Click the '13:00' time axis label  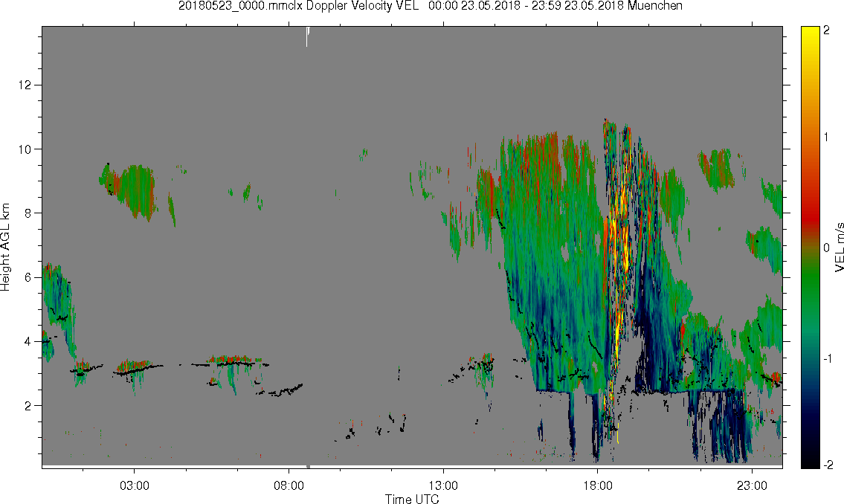click(443, 486)
